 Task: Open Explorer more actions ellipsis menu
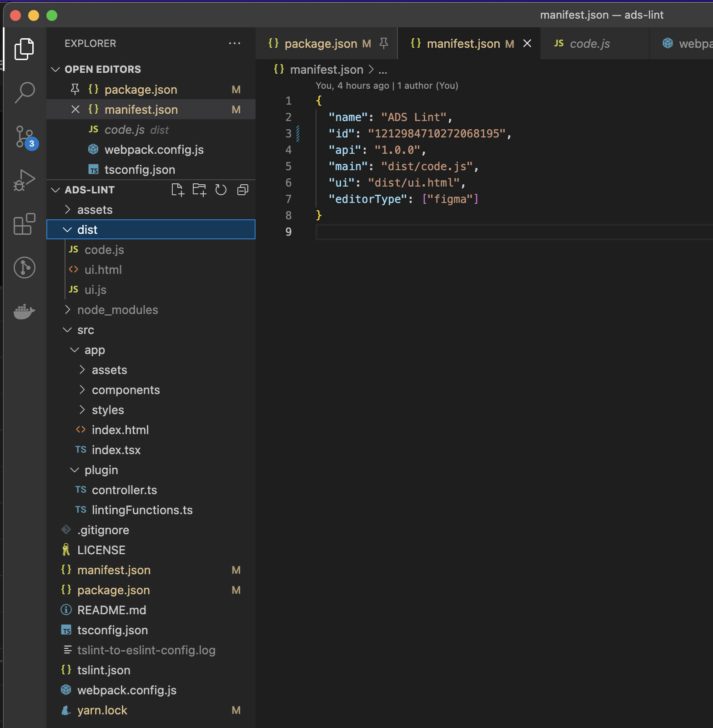pos(235,43)
